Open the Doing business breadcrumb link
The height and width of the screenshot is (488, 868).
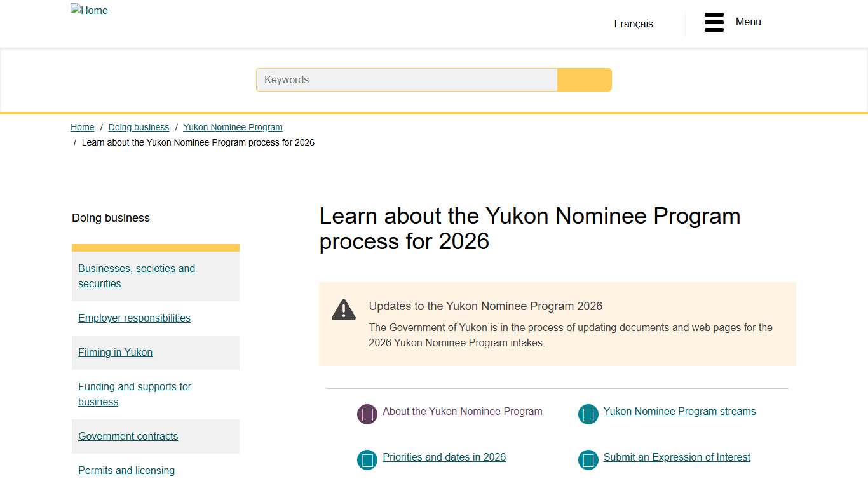coord(139,127)
